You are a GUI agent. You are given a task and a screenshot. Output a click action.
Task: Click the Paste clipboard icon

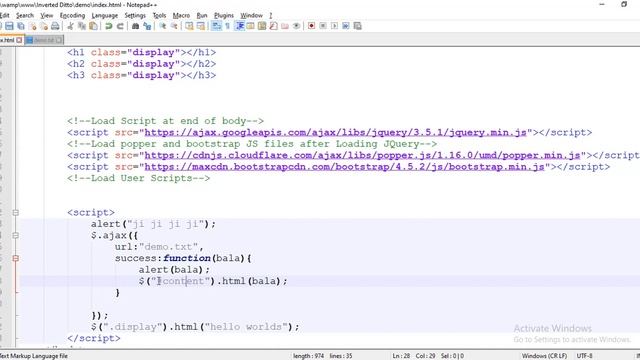point(93,26)
